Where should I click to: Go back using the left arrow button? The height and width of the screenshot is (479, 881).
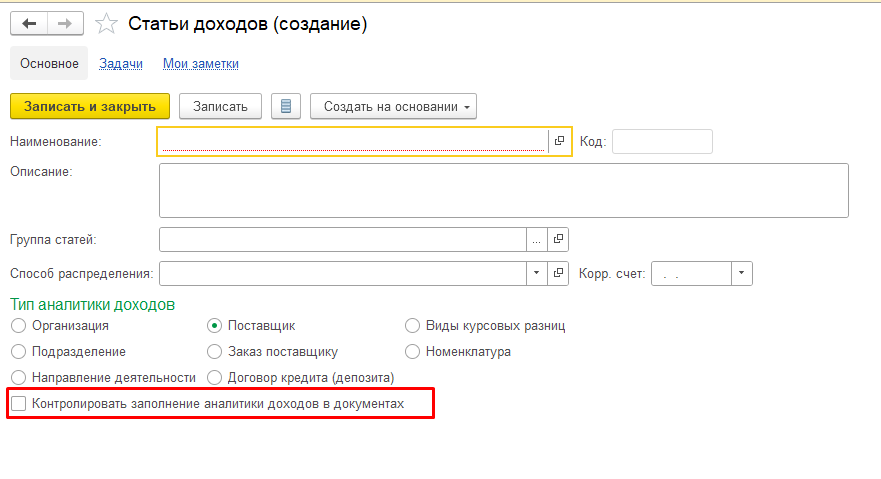(29, 24)
